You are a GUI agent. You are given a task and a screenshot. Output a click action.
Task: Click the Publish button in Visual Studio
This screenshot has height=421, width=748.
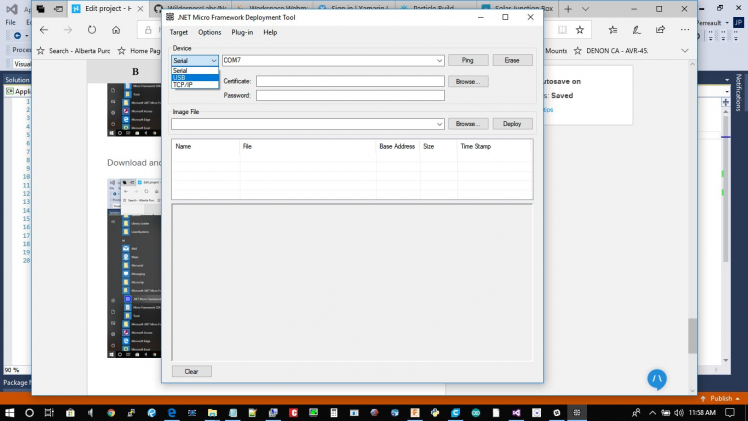tap(721, 399)
